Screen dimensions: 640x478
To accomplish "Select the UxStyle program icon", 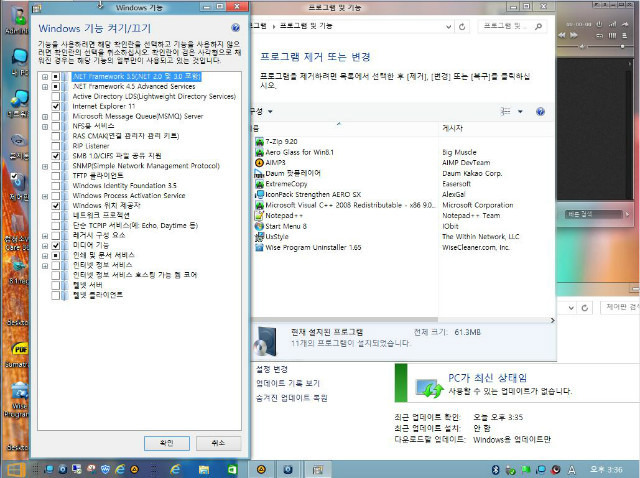I will (259, 237).
